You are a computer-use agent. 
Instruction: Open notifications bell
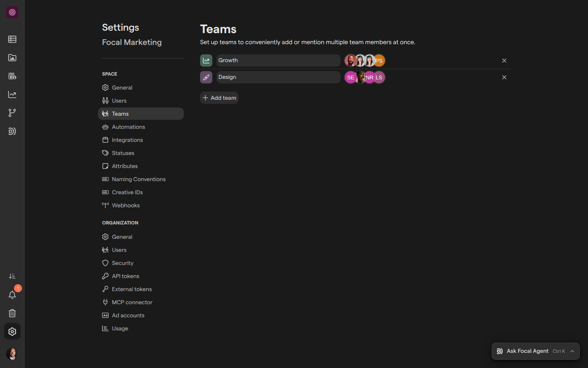pyautogui.click(x=12, y=295)
